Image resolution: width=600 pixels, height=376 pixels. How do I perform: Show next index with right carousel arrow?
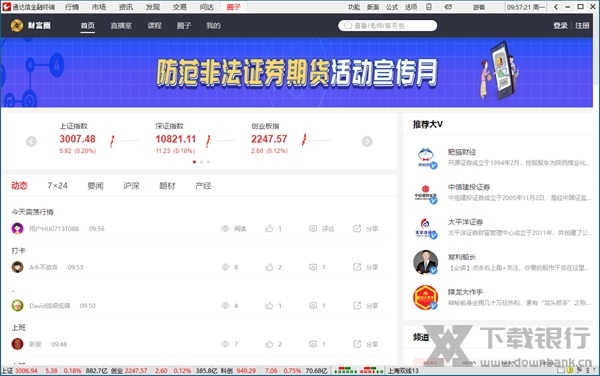coord(367,142)
